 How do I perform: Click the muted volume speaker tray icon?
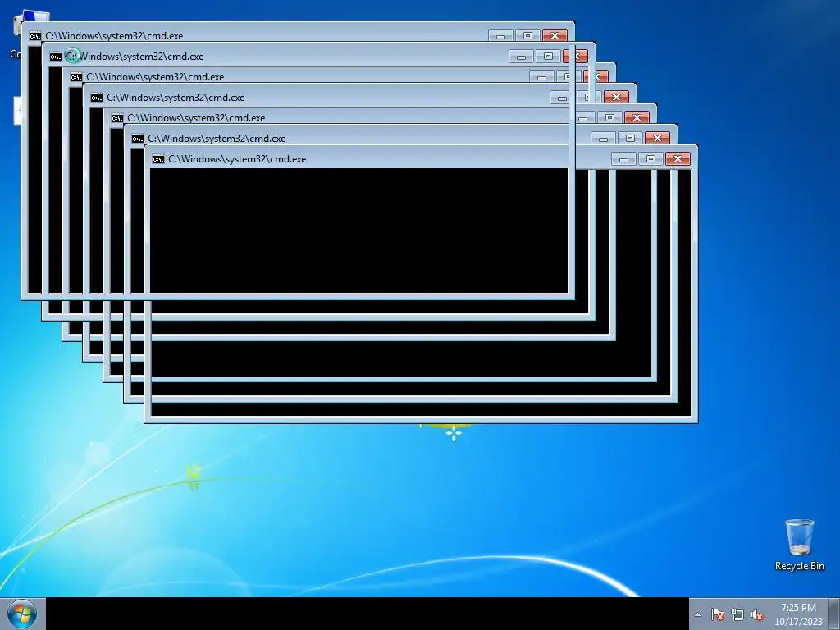pos(757,614)
